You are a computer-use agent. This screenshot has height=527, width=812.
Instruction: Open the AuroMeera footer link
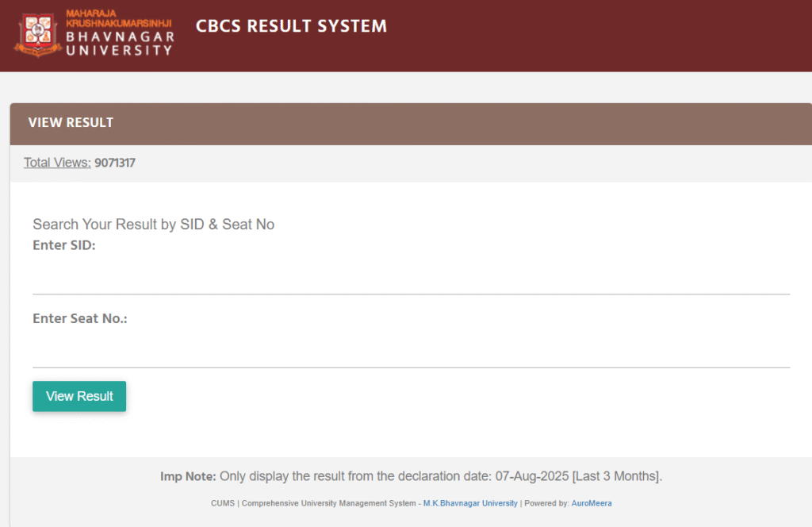592,503
